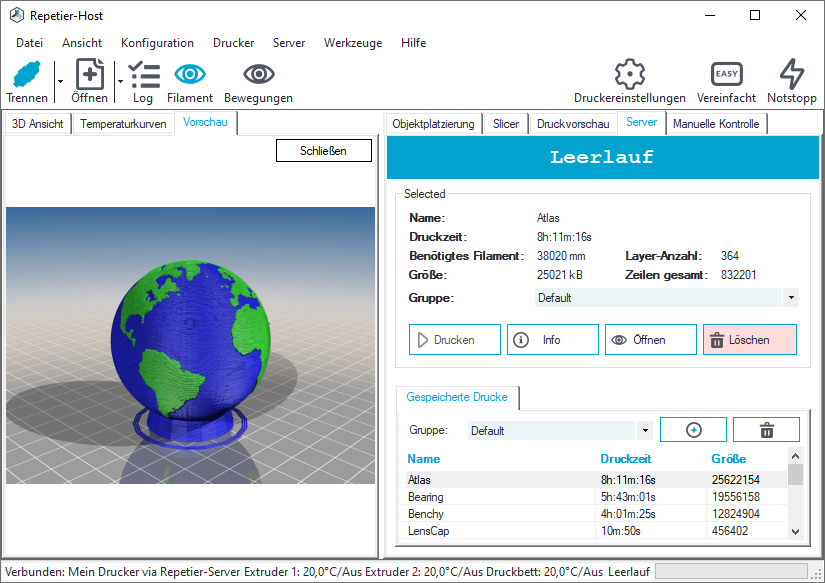Click the Notstopp emergency stop icon

pyautogui.click(x=792, y=74)
